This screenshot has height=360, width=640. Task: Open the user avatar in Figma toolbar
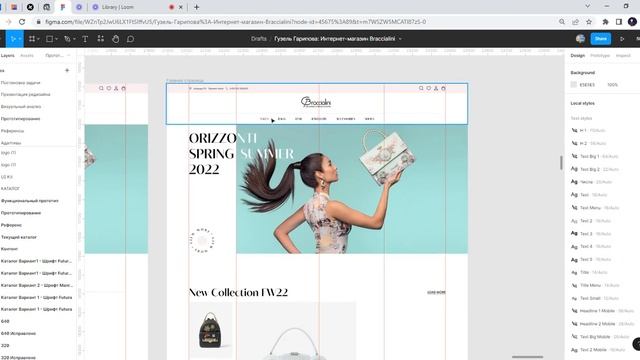tap(580, 39)
